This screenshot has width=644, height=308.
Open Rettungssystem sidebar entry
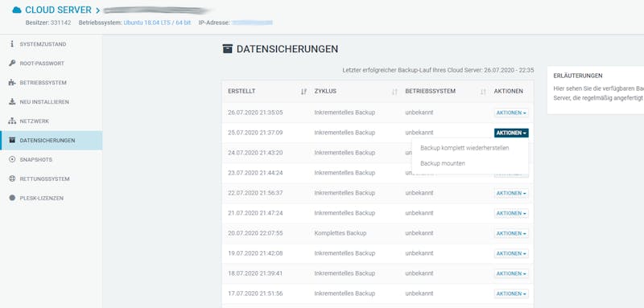pos(51,179)
